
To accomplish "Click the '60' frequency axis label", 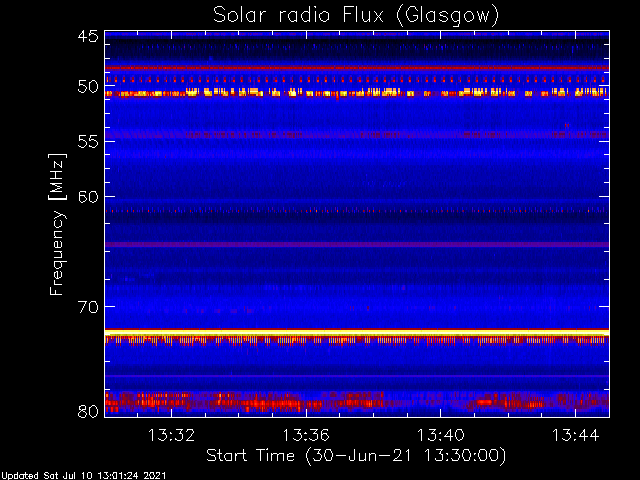I will (88, 197).
